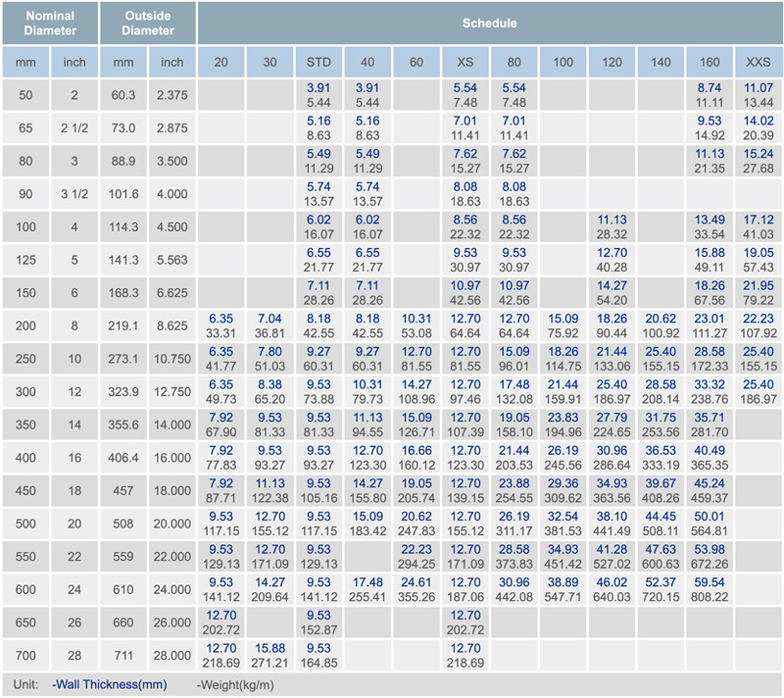Screen dimensions: 784x698
Task: Select nominal diameter 650 mm cell
Action: pyautogui.click(x=25, y=623)
